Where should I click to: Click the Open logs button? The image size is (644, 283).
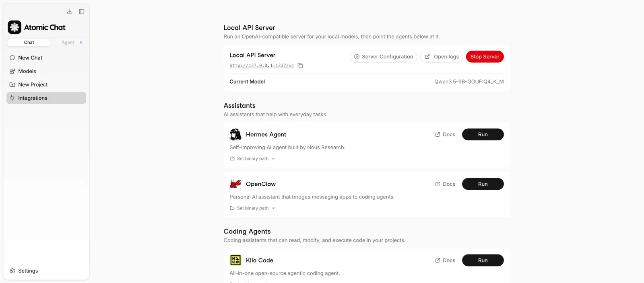442,57
